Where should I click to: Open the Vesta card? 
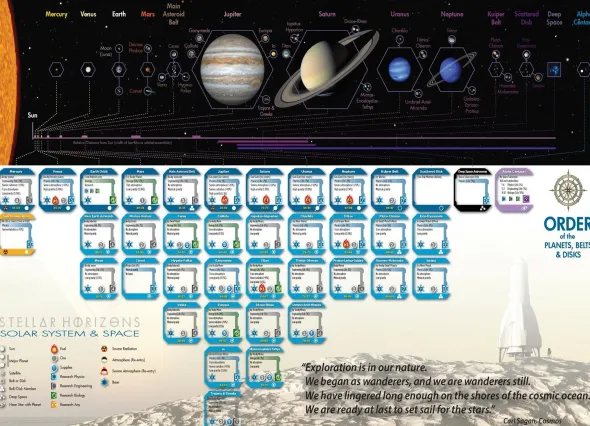tap(182, 323)
